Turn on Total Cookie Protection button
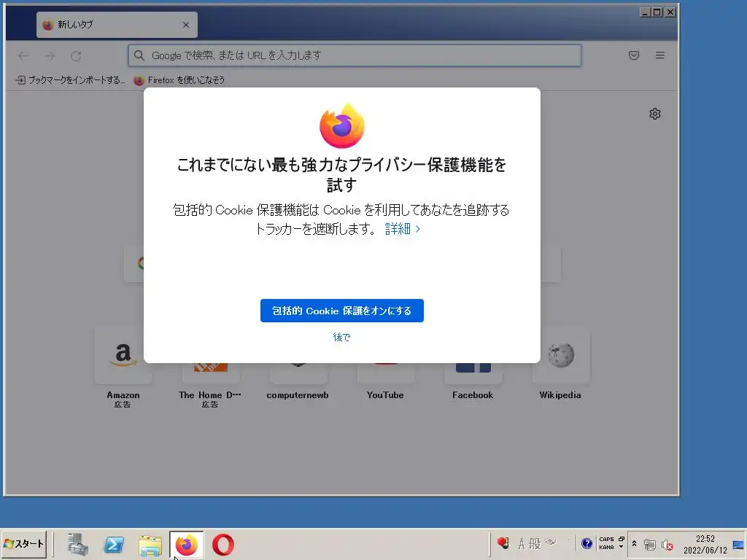Image resolution: width=747 pixels, height=560 pixels. pos(341,311)
